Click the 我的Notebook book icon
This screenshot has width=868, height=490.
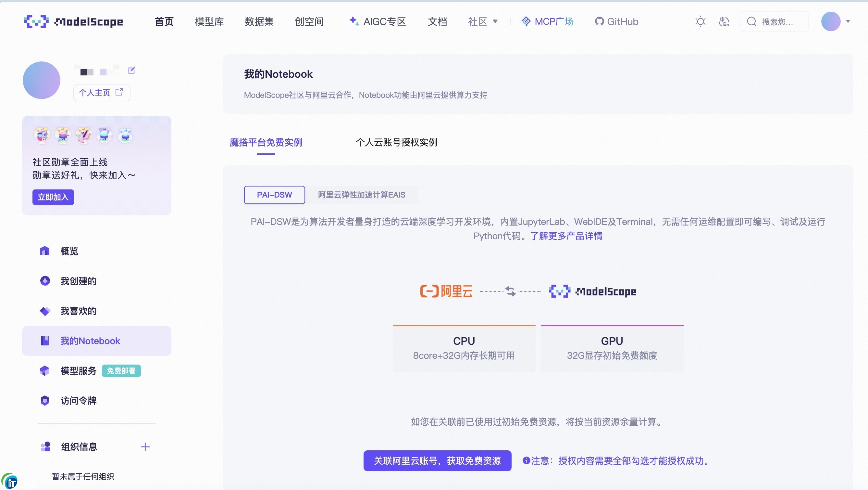(45, 341)
